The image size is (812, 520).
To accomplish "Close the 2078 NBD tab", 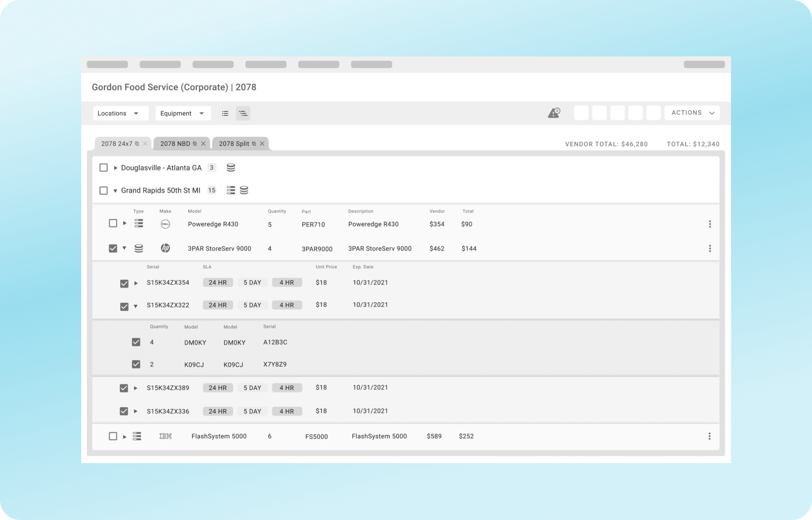I will [204, 144].
